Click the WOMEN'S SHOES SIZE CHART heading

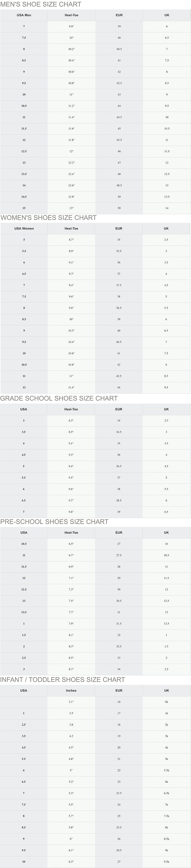click(49, 218)
